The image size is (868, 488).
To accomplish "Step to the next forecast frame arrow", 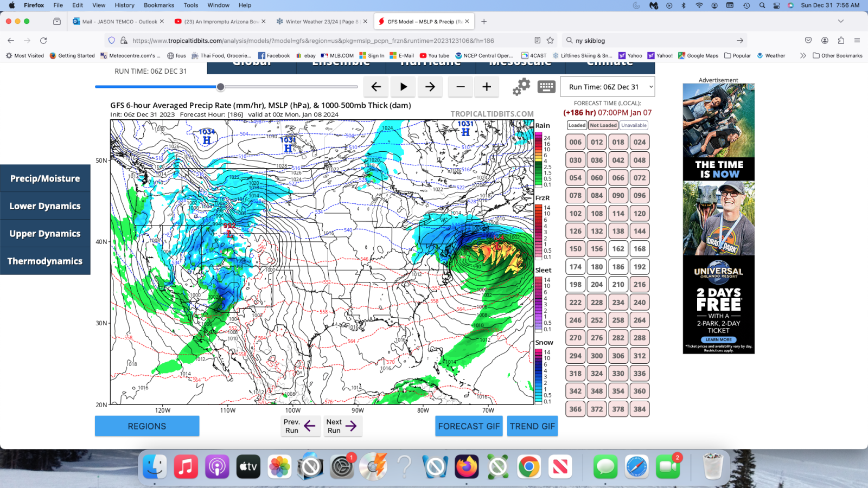I will [x=430, y=87].
